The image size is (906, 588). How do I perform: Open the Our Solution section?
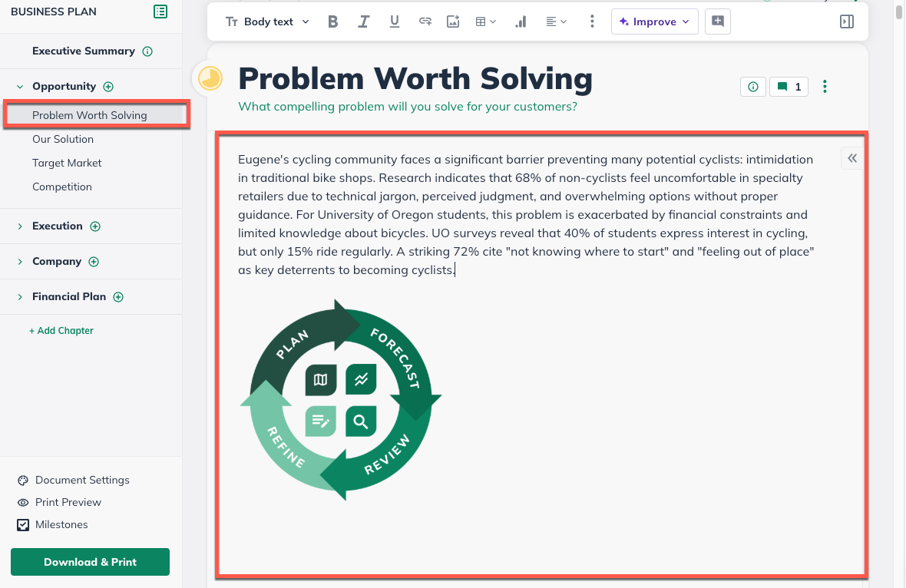63,139
